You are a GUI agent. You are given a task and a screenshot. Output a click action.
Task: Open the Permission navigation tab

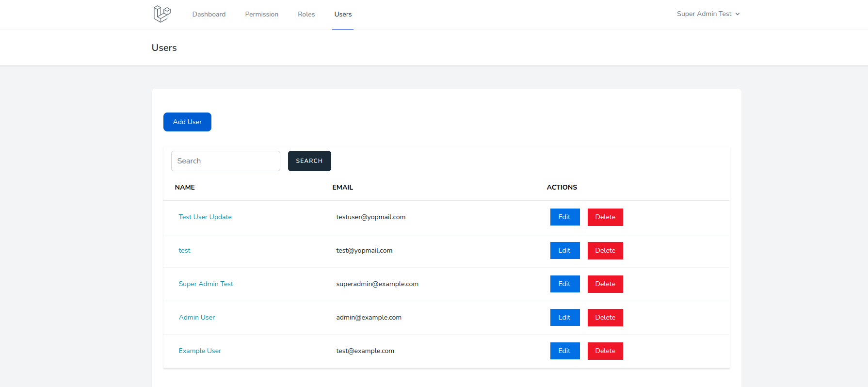[x=261, y=15]
